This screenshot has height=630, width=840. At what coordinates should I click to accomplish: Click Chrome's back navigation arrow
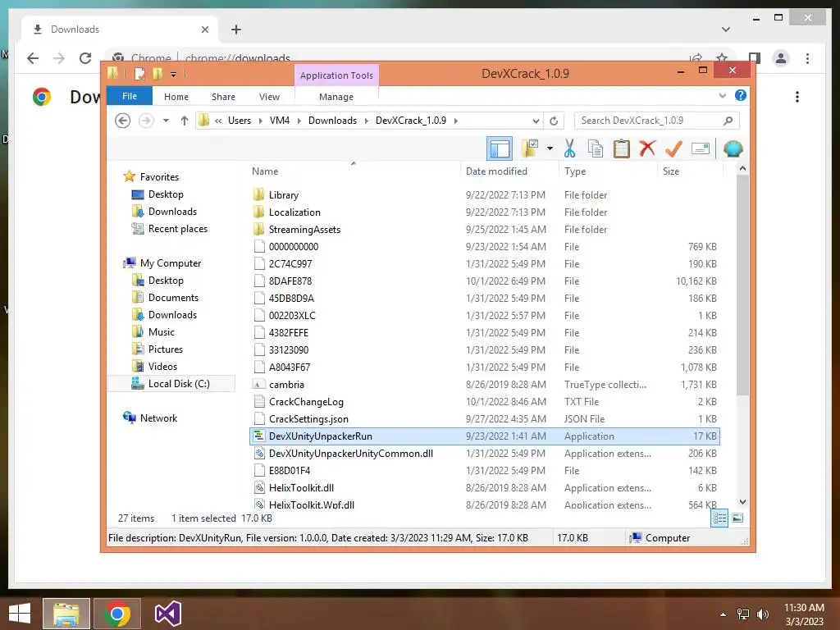click(x=33, y=58)
